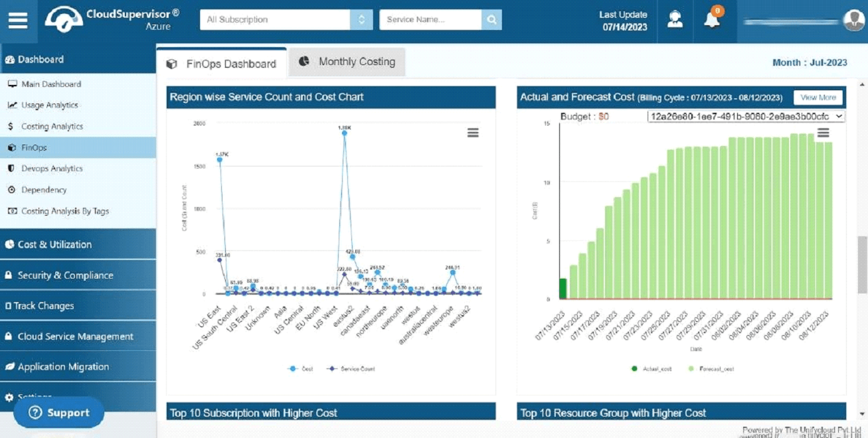Open the region chart hamburger menu
The image size is (868, 438).
[473, 133]
